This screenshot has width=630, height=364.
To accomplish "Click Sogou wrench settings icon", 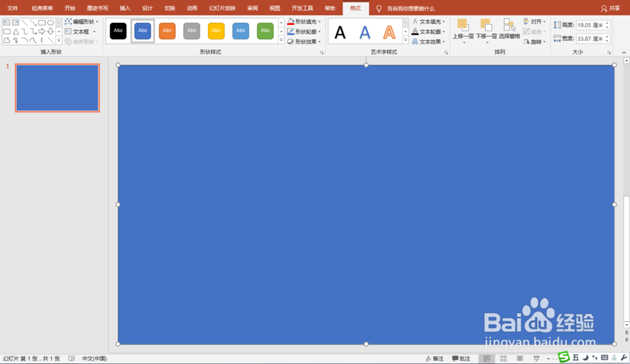I will pyautogui.click(x=624, y=358).
